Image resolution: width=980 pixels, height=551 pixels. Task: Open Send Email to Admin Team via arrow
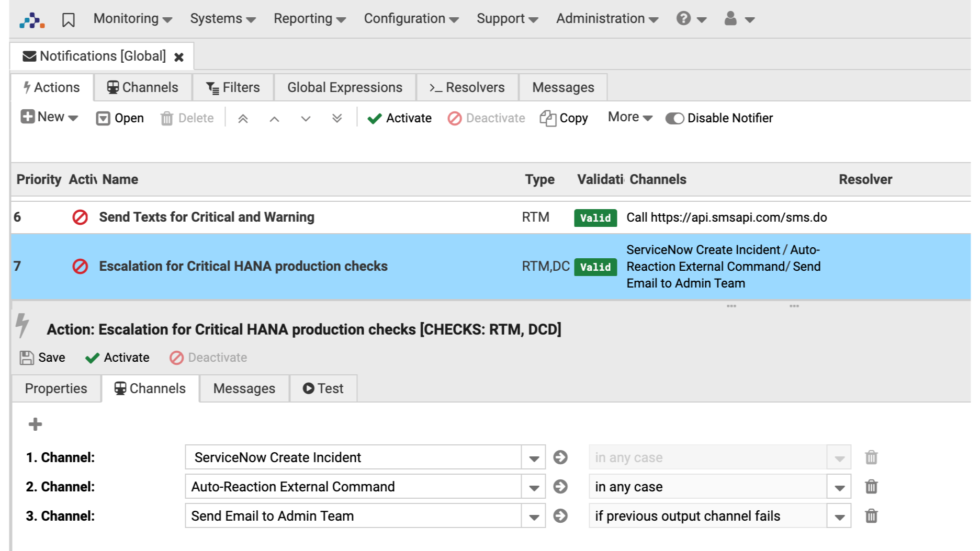[x=560, y=516]
